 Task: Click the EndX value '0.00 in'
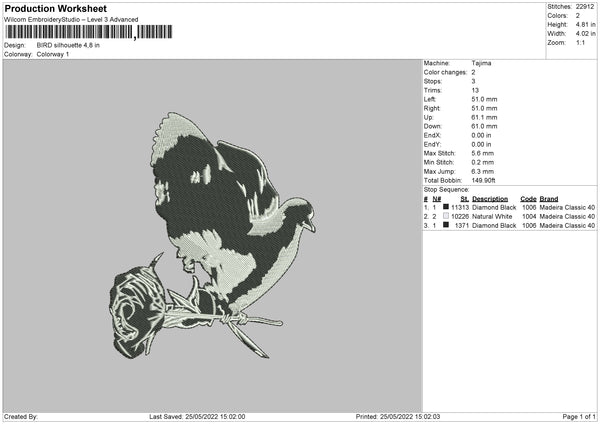tap(481, 135)
